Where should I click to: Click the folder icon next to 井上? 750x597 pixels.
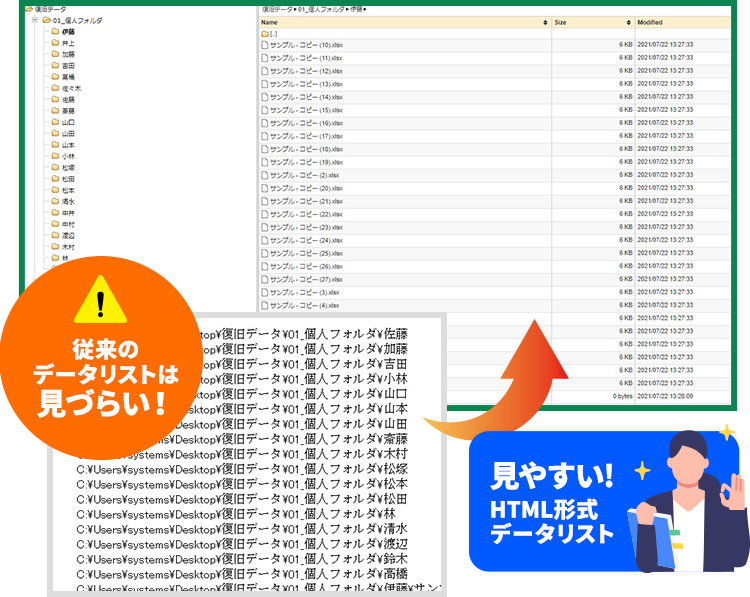tap(55, 43)
